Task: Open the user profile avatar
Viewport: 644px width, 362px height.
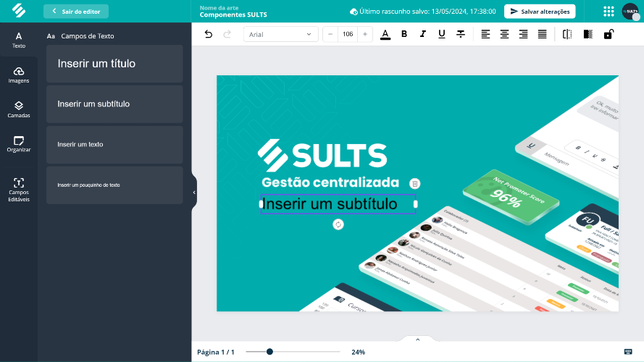Action: point(630,11)
